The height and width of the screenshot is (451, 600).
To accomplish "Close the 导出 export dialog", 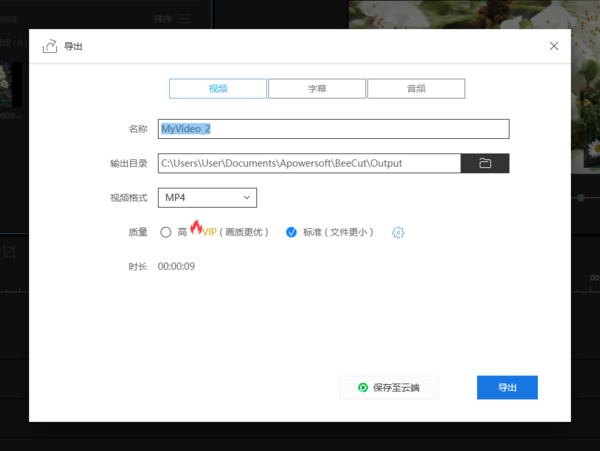I will click(x=554, y=46).
